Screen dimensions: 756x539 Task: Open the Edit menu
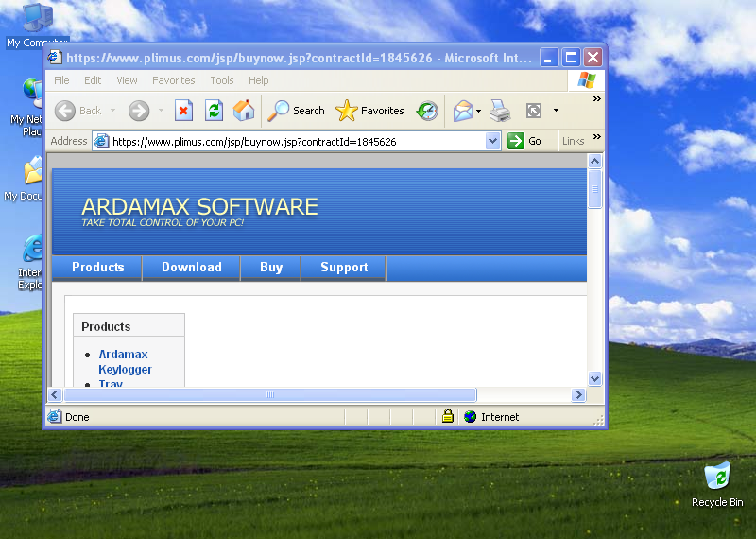[93, 80]
